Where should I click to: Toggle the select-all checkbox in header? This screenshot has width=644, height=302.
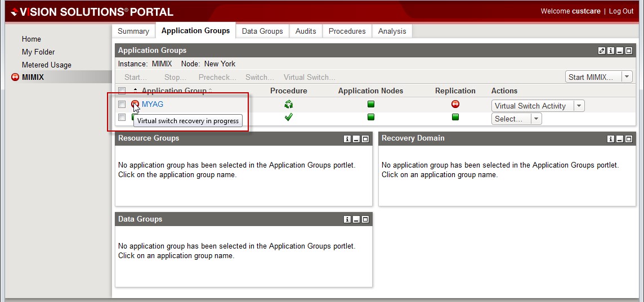[122, 91]
